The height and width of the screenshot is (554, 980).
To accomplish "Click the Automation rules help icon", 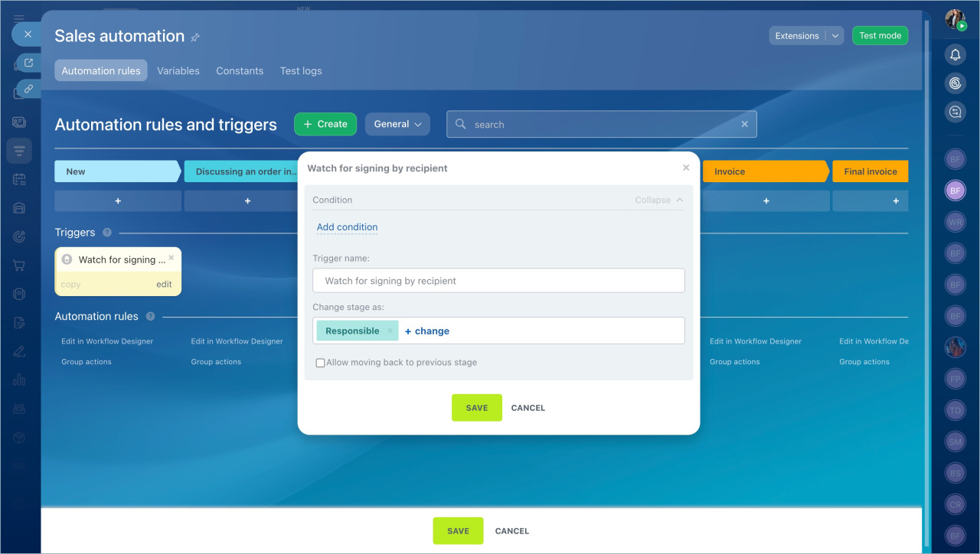I will [150, 317].
